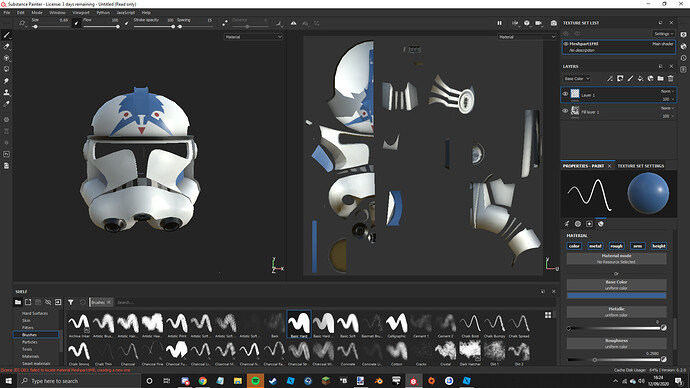Toggle size pen pressure button

point(76,23)
